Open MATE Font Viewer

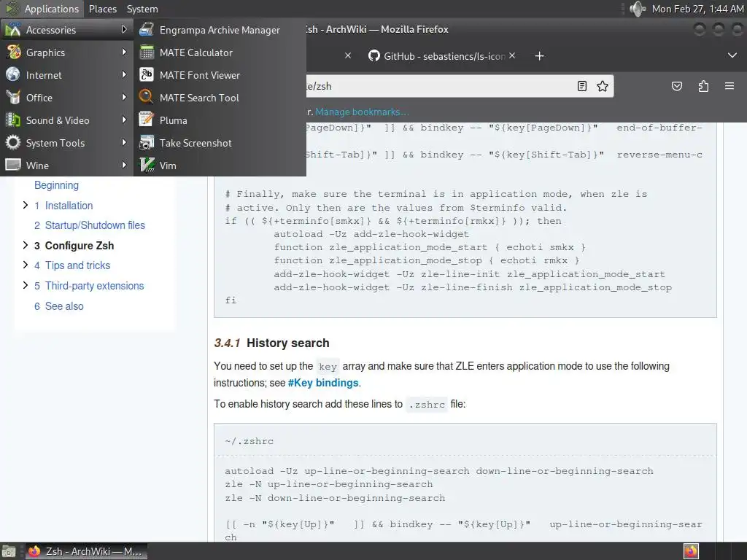click(x=220, y=75)
